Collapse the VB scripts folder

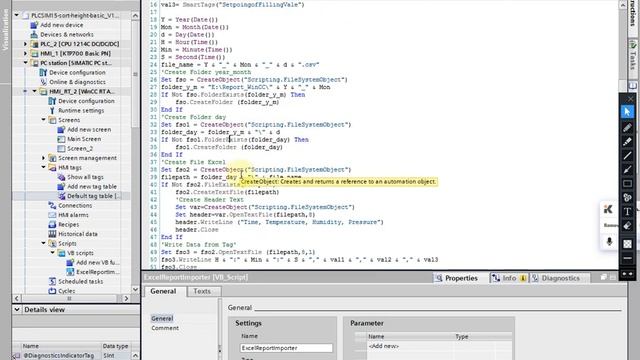coord(52,253)
